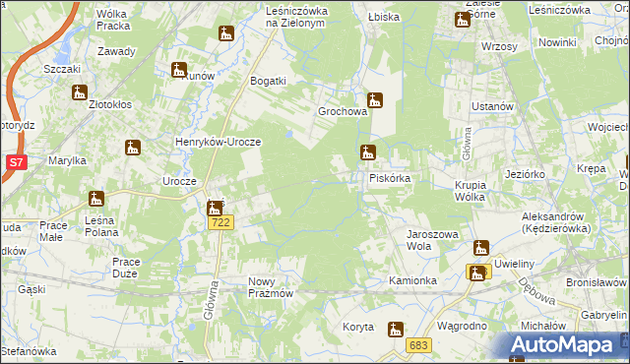Select the Koryta label

[x=358, y=327]
